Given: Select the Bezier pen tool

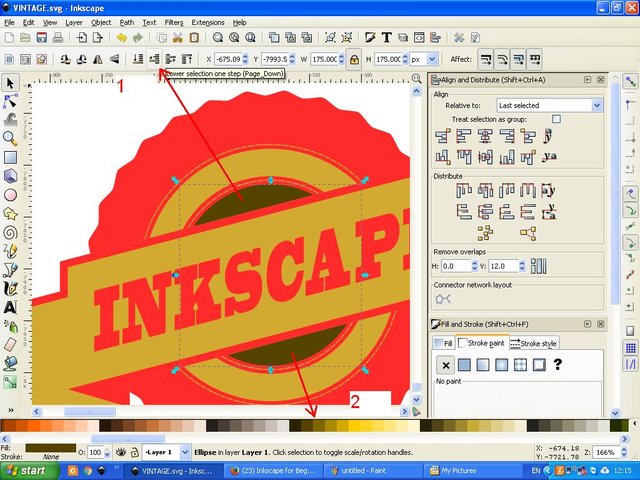Looking at the screenshot, I should tap(10, 270).
